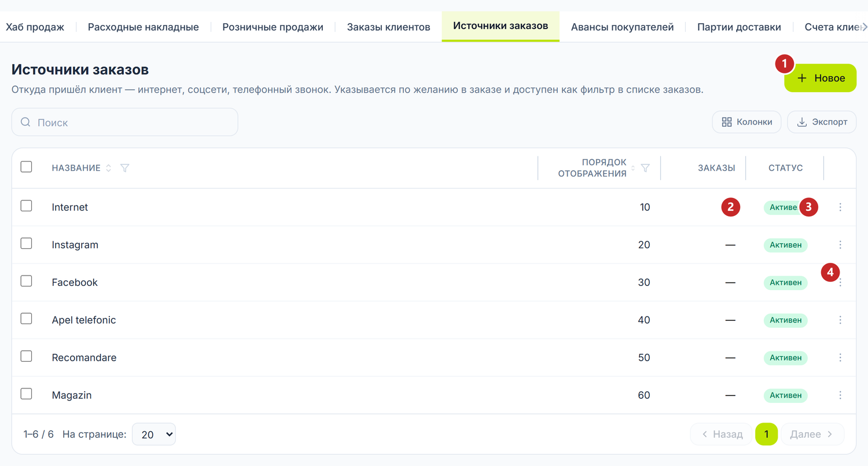The height and width of the screenshot is (466, 868).
Task: Switch to Расходные накладные tab
Action: coord(143,27)
